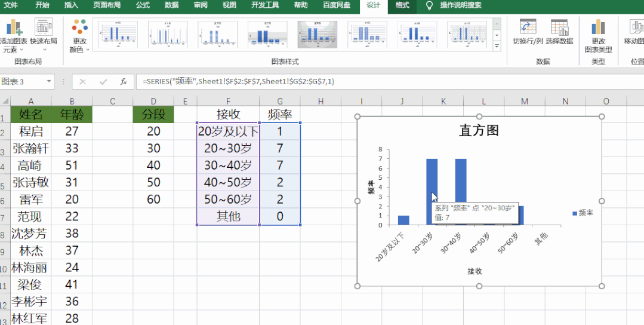Switch to the 格式 (Format) tab

[402, 5]
